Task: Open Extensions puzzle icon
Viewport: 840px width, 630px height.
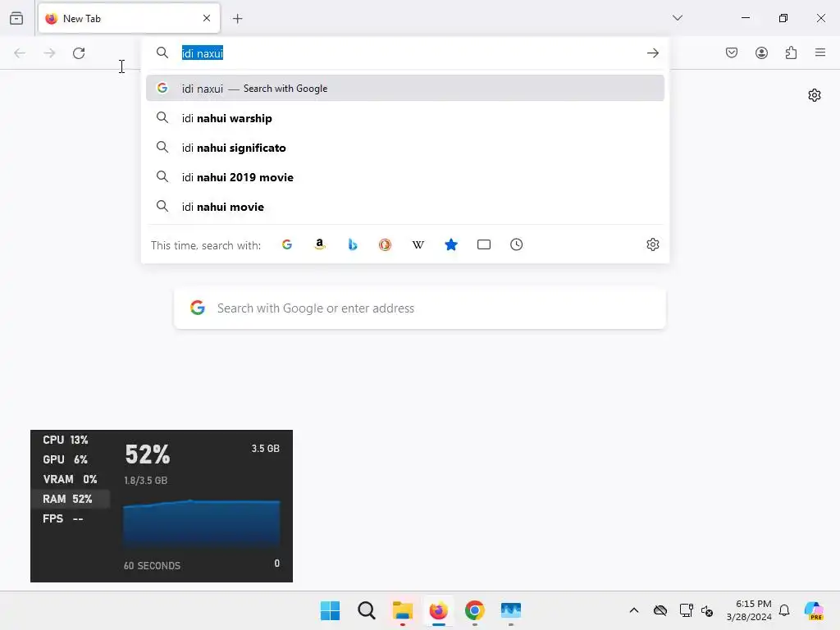Action: [x=791, y=52]
